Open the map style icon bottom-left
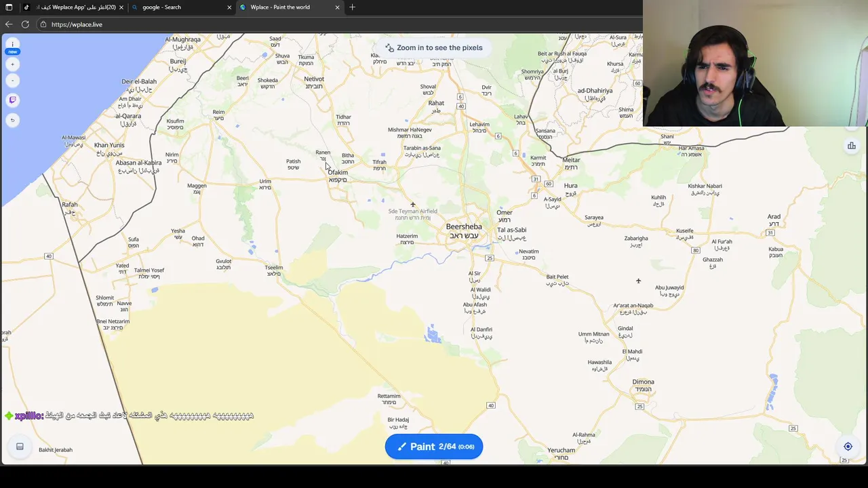This screenshot has width=868, height=488. pos(20,447)
